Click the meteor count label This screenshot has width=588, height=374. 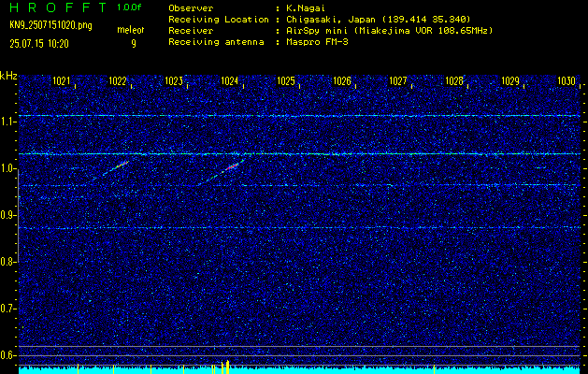click(x=131, y=30)
